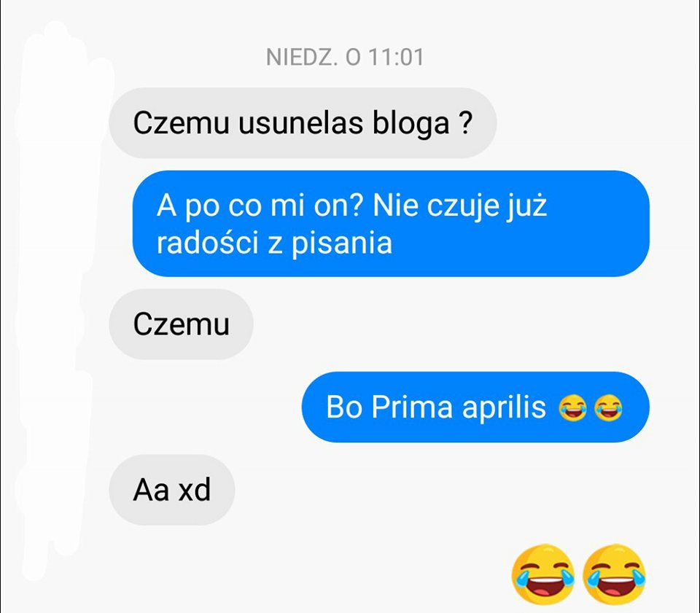Click the 'NIEDZ. O 11:01' timestamp

(x=345, y=57)
